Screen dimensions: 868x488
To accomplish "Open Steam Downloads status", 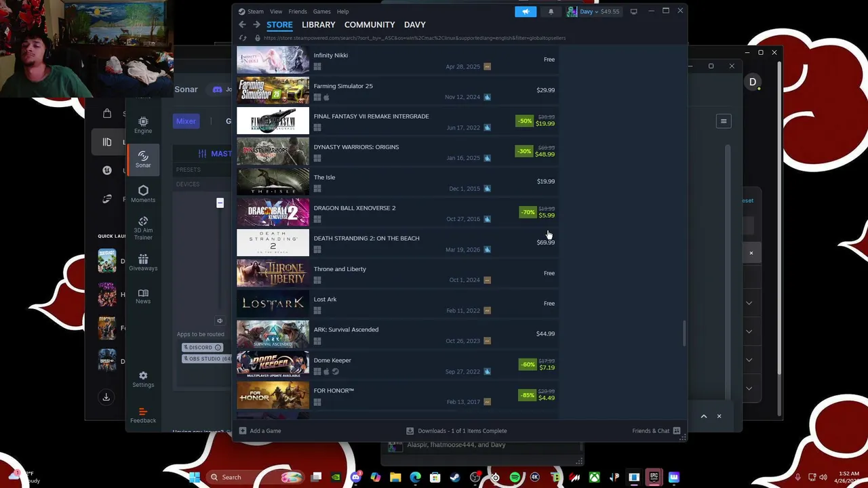I will coord(456,431).
